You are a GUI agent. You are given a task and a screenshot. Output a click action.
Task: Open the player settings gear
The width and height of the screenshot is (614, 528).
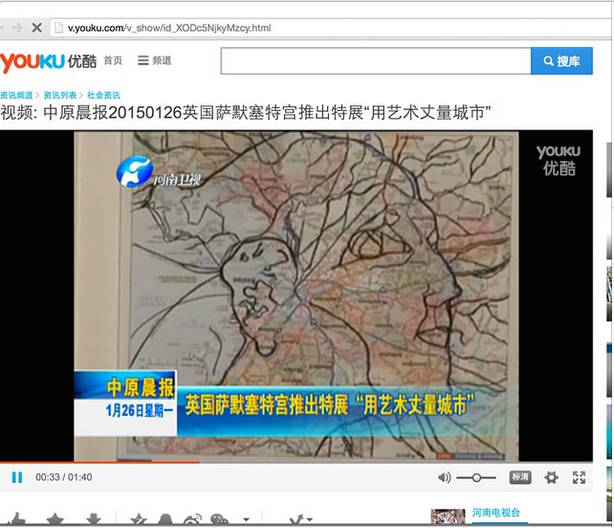pos(551,477)
